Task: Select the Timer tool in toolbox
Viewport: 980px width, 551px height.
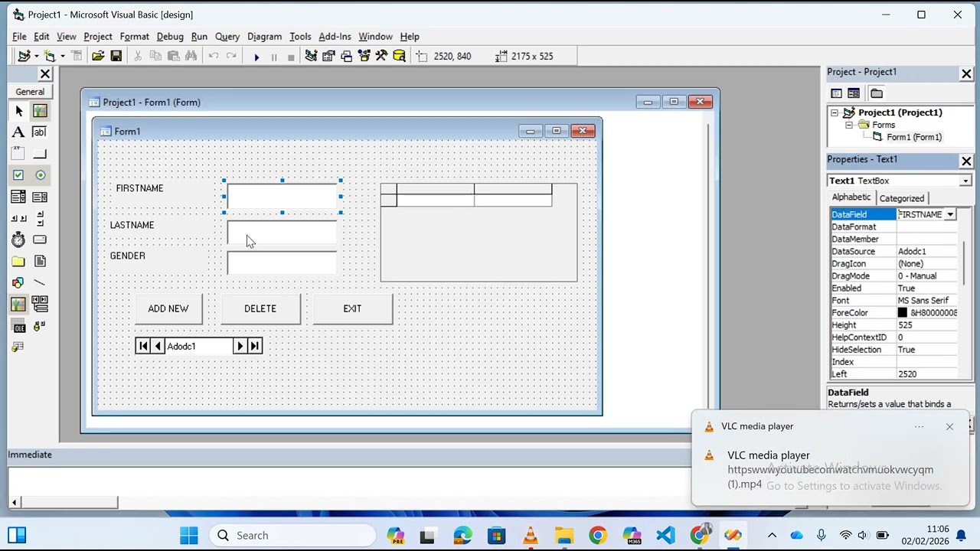Action: [18, 240]
